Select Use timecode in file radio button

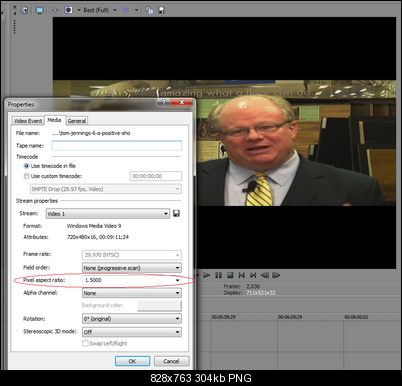pyautogui.click(x=26, y=166)
